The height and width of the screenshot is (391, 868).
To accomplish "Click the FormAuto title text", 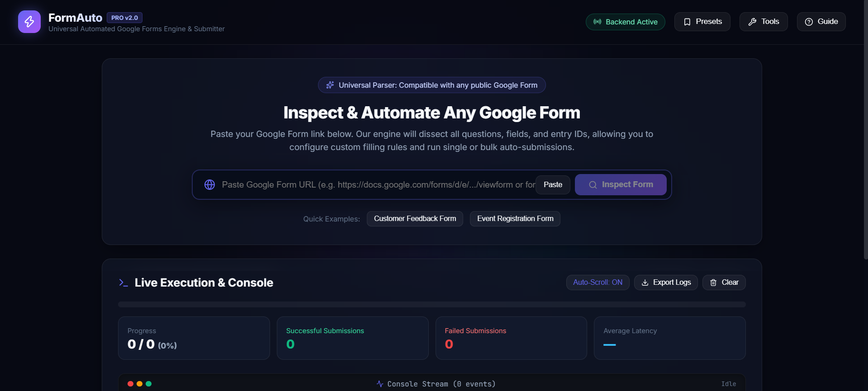I will [x=75, y=18].
